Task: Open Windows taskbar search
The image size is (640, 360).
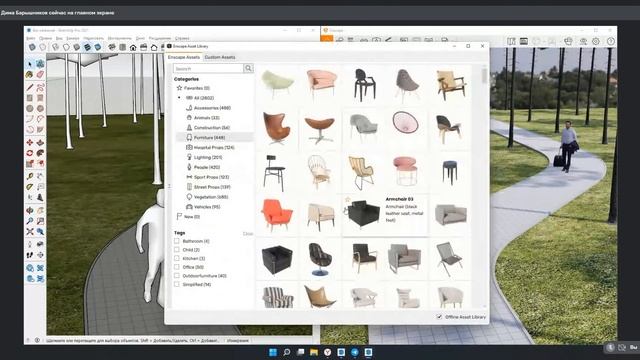Action: (287, 352)
